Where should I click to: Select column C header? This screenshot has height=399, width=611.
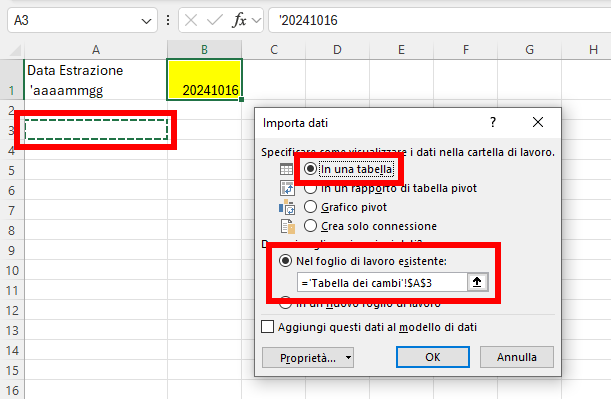[x=274, y=50]
